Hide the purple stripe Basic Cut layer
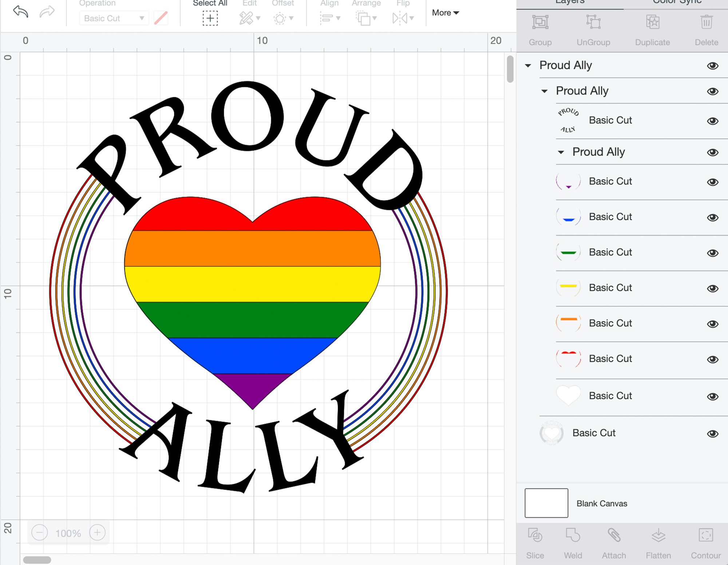 click(x=712, y=182)
